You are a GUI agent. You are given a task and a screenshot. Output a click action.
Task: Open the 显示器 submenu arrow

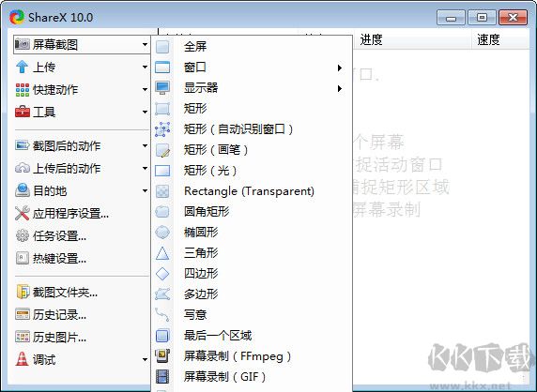(x=340, y=88)
